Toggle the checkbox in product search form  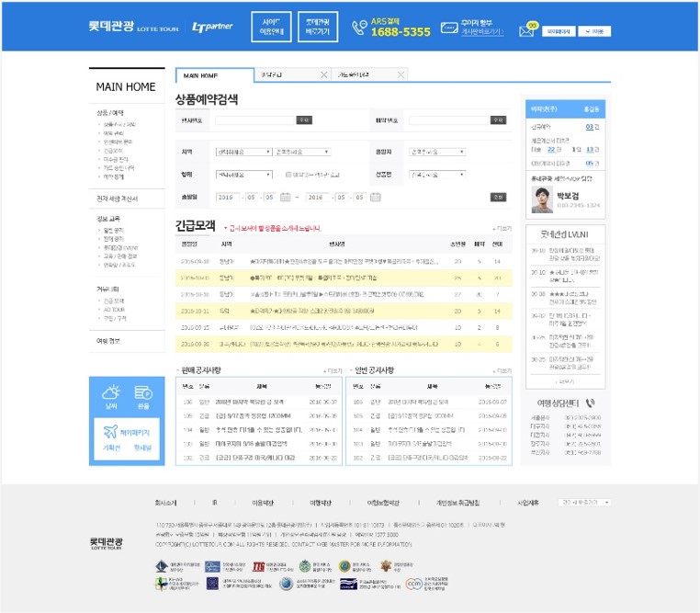click(x=288, y=174)
